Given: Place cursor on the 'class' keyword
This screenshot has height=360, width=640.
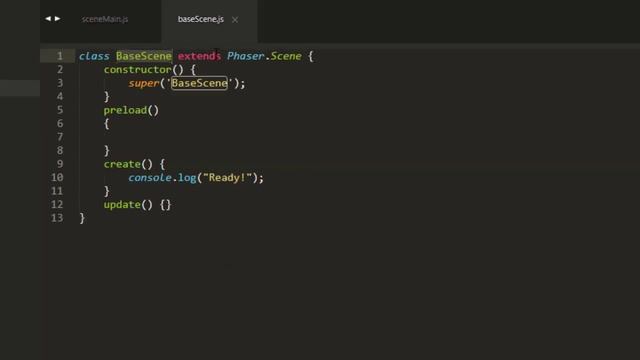Looking at the screenshot, I should point(94,56).
